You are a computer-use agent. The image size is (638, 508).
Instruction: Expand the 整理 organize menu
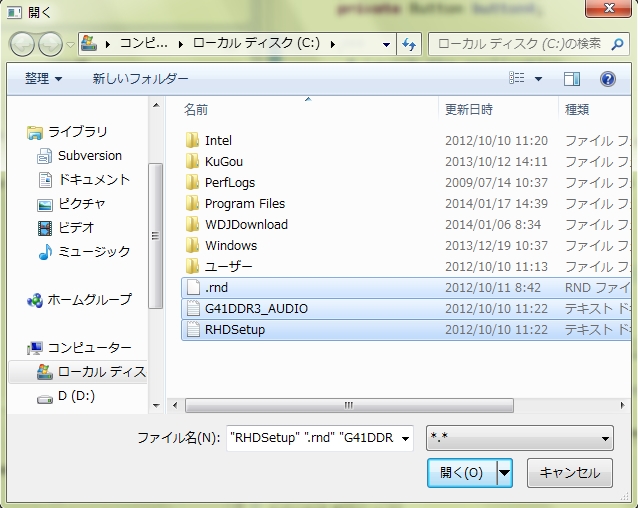[43, 78]
